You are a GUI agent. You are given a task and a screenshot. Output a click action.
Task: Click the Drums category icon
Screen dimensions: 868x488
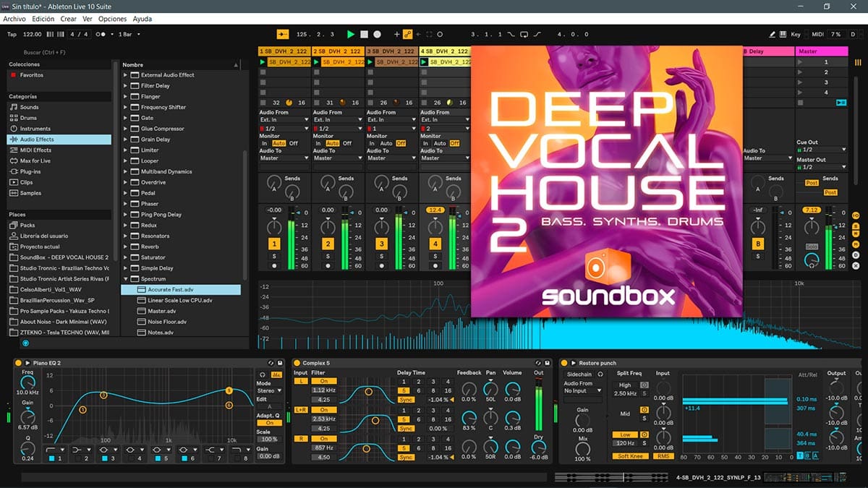(x=13, y=118)
